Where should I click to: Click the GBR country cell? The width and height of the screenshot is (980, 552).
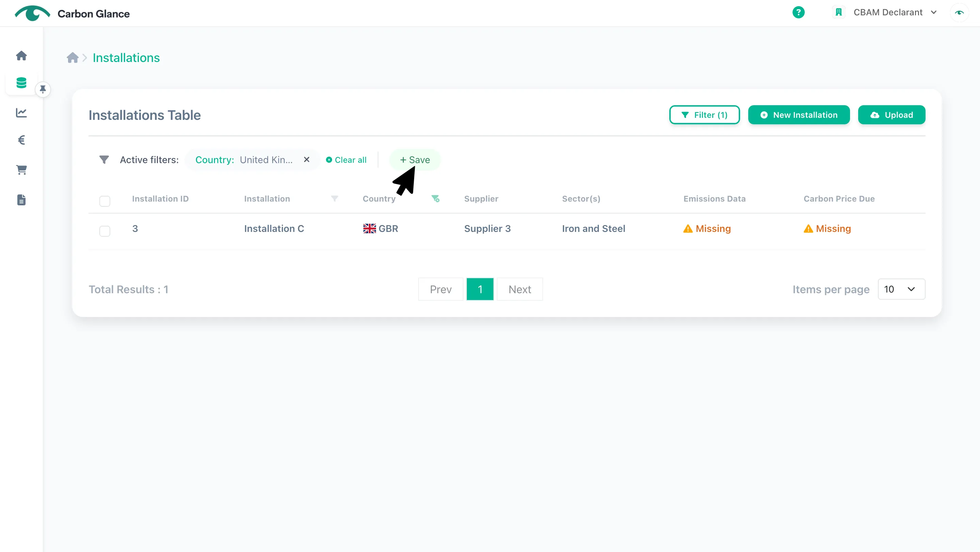(x=380, y=228)
